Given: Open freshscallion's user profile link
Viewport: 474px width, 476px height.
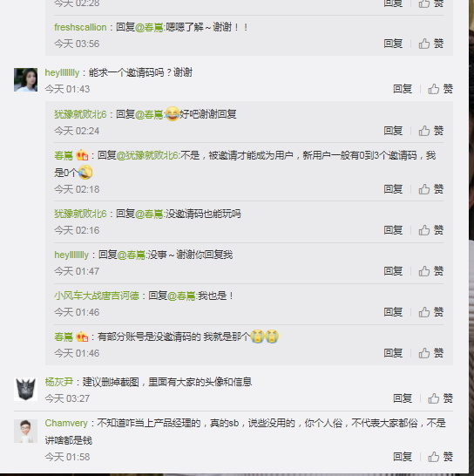Looking at the screenshot, I should [80, 27].
